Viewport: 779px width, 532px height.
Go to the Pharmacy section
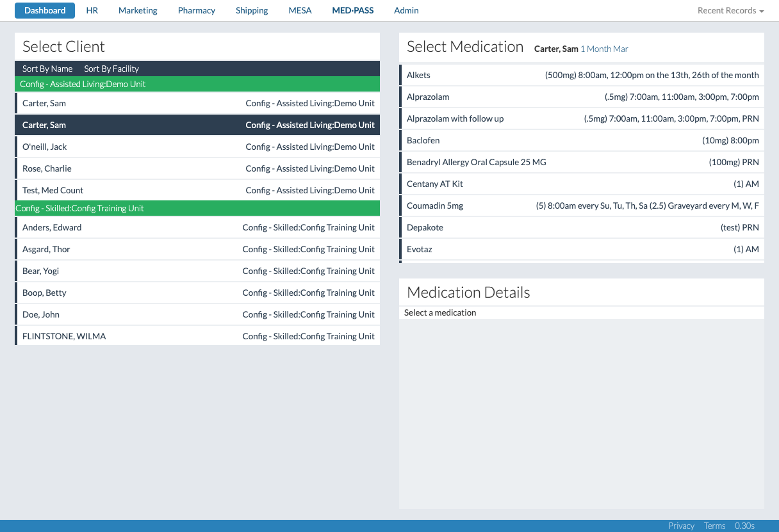point(197,10)
